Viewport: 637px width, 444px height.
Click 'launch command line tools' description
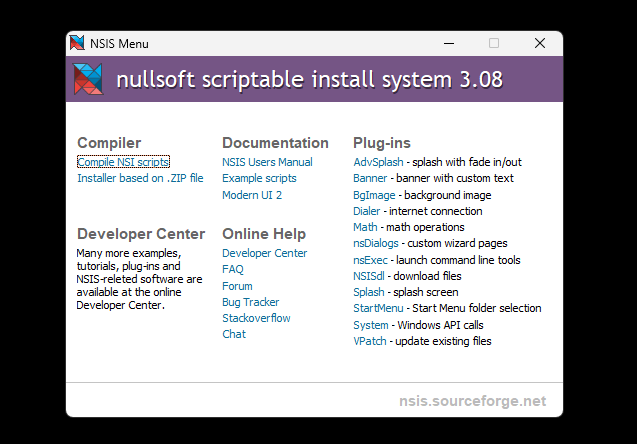pos(458,260)
